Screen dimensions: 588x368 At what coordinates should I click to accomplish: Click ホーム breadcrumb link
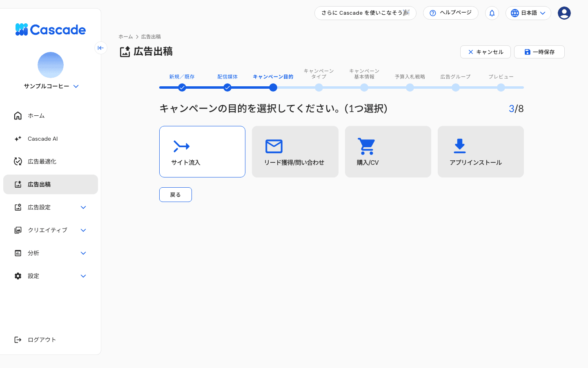tap(126, 37)
